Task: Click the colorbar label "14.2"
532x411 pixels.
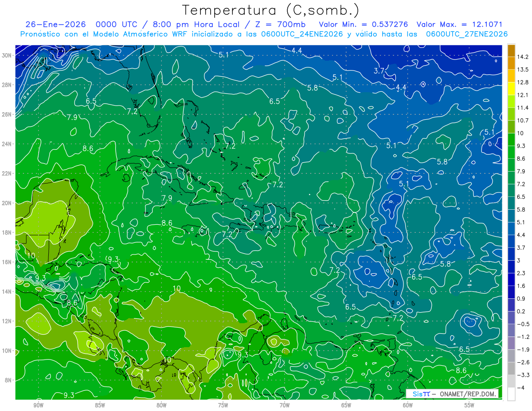Action: (523, 57)
